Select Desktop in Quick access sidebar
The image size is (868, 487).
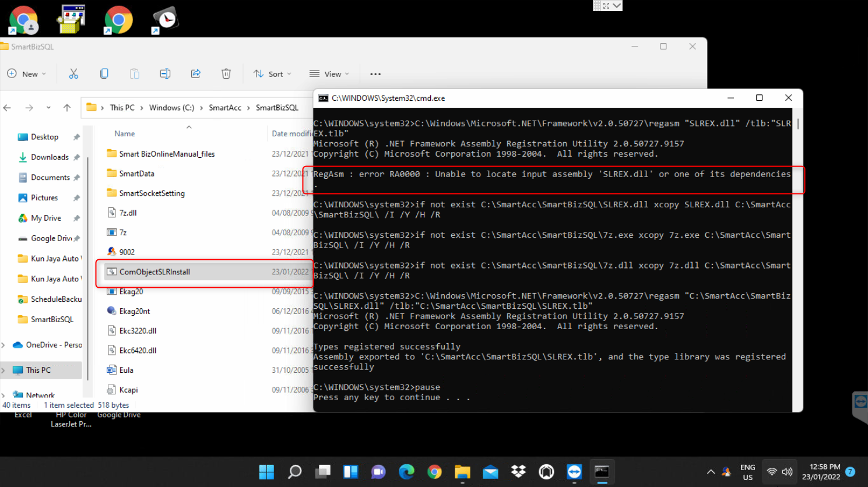[x=44, y=137]
